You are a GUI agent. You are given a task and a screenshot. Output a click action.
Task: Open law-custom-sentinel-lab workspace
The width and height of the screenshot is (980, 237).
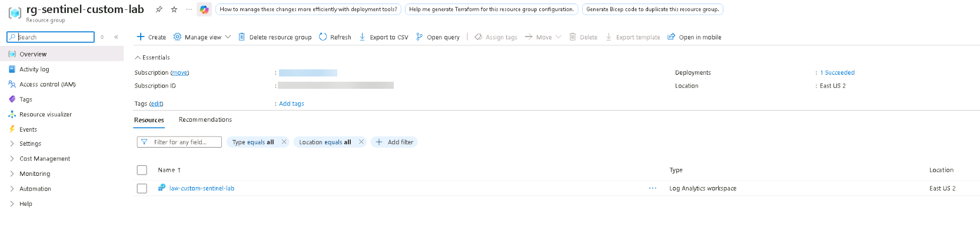(x=202, y=189)
